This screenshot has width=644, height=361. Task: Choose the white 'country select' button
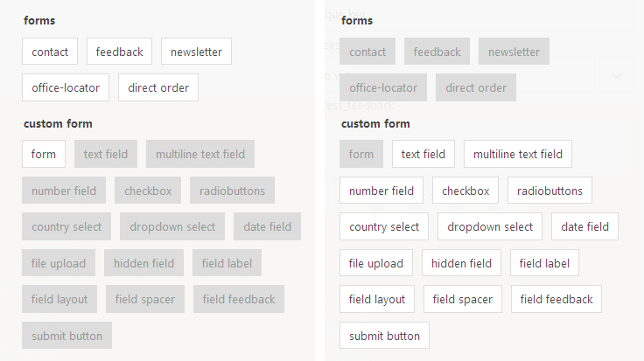click(384, 226)
